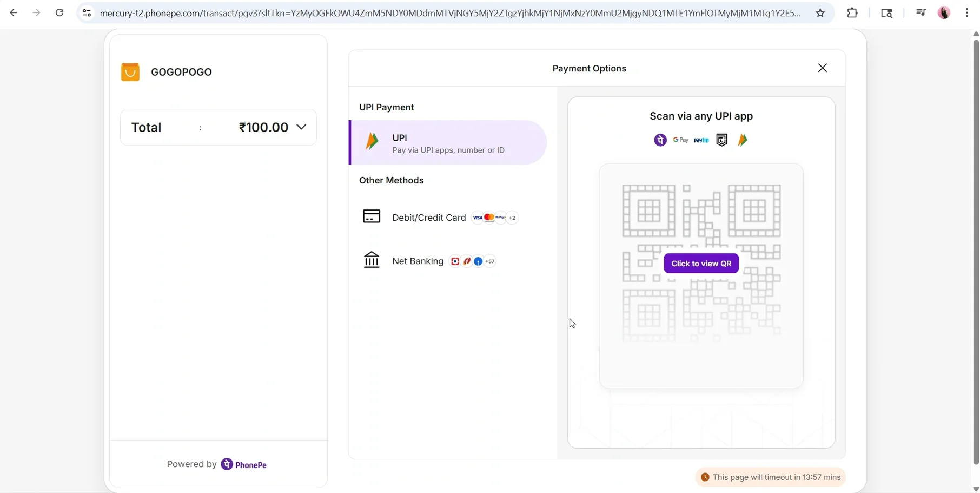Click the GPay logo icon

click(x=681, y=140)
